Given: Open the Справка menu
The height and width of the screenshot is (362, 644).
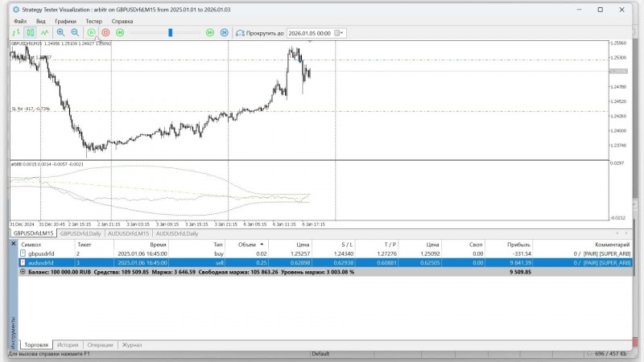Looking at the screenshot, I should [x=122, y=21].
